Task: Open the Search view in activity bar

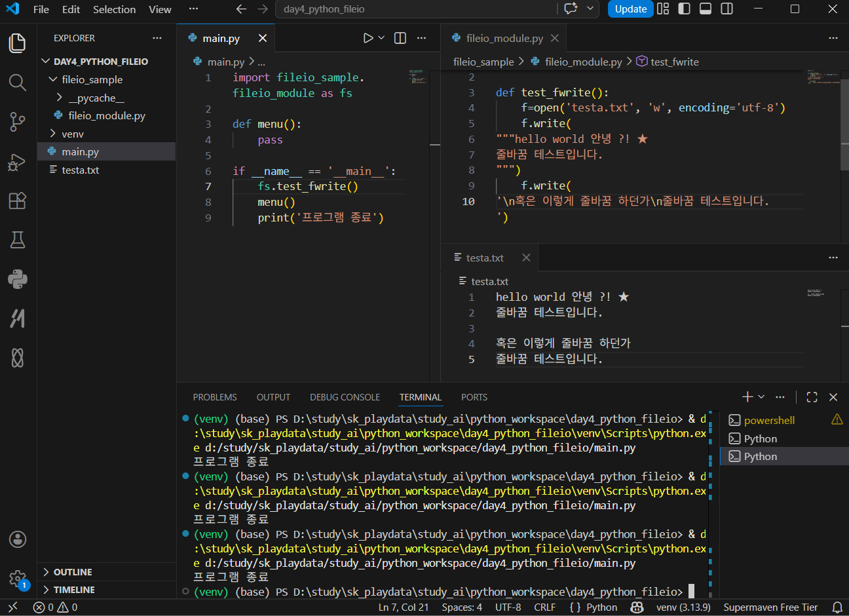Action: pyautogui.click(x=18, y=83)
